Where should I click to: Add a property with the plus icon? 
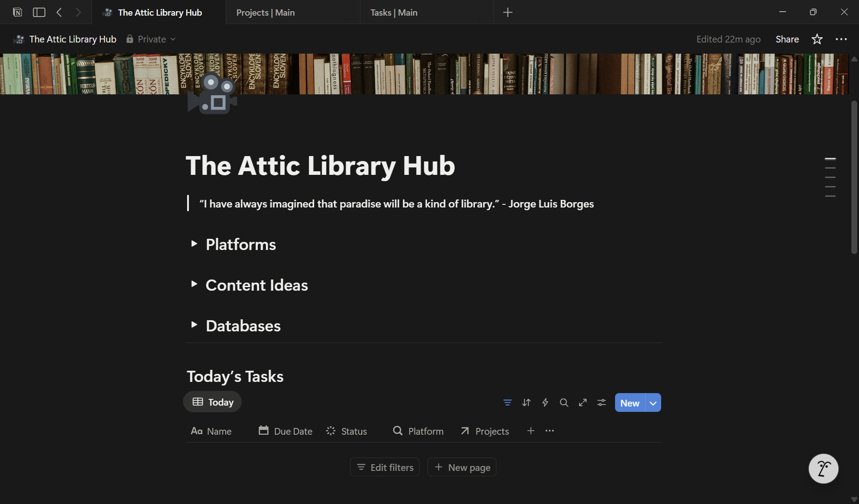click(530, 431)
